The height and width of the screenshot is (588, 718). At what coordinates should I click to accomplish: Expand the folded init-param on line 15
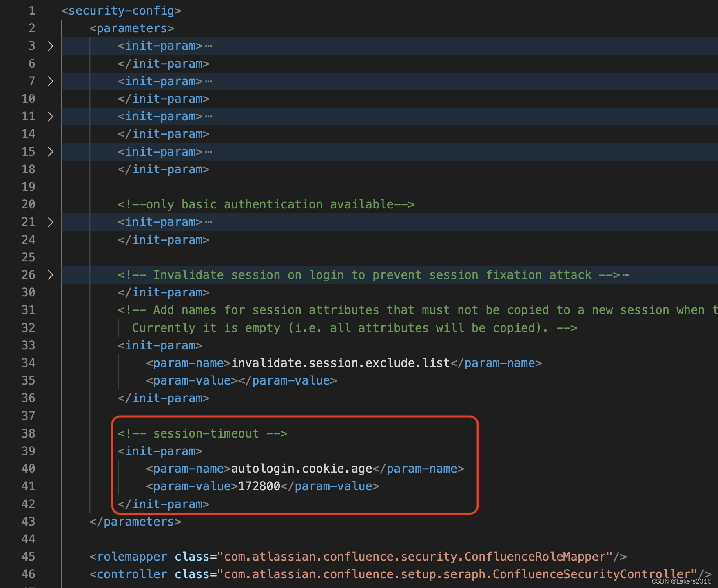click(50, 152)
